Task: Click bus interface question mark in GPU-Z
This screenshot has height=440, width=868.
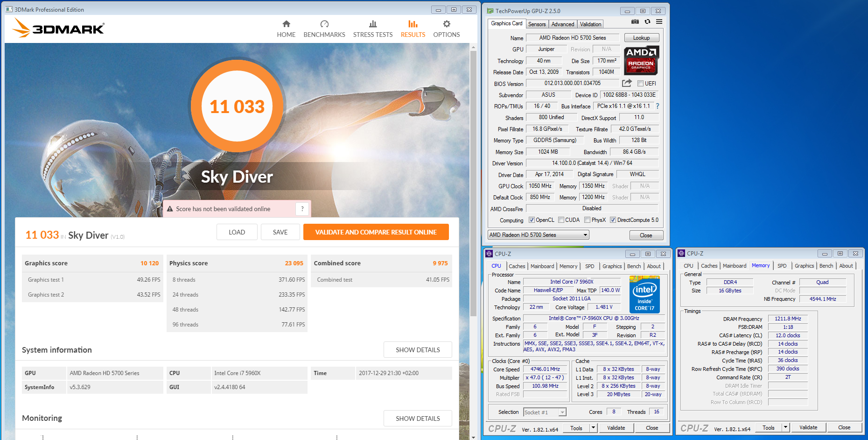Action: pyautogui.click(x=658, y=106)
